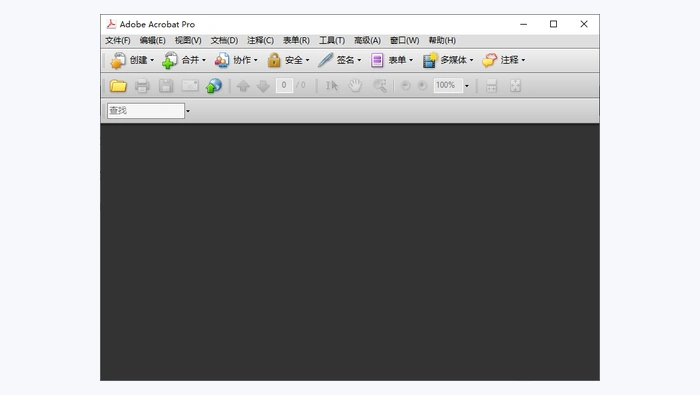Expand the 多媒体 dropdown arrow

[x=471, y=60]
